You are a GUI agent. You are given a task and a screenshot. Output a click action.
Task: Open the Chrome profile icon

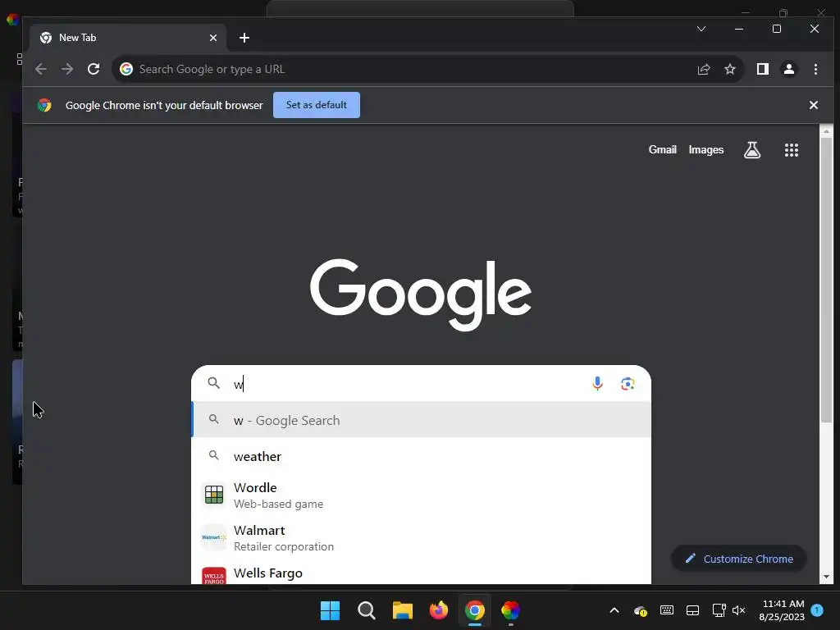pos(789,69)
